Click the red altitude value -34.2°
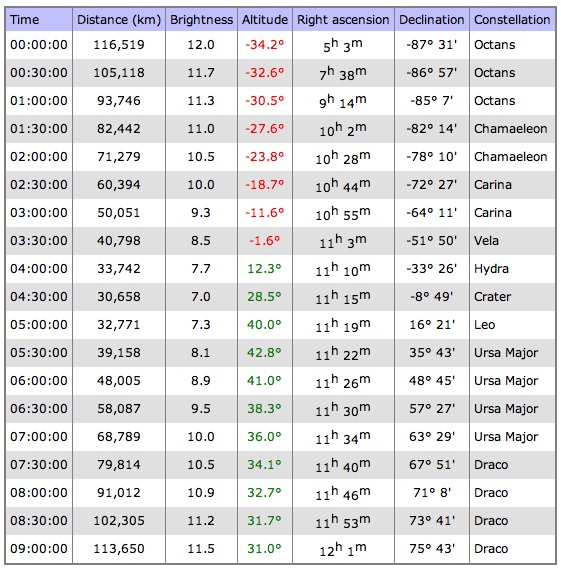The image size is (561, 571). tap(265, 45)
